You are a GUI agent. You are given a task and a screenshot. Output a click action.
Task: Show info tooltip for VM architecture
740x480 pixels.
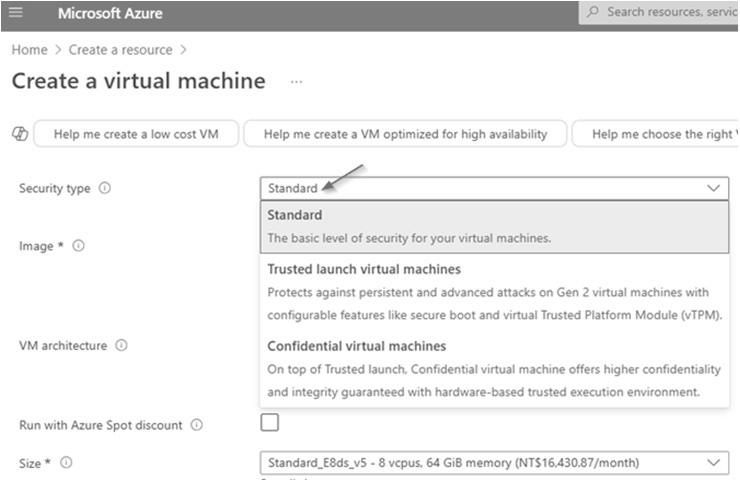[x=121, y=345]
